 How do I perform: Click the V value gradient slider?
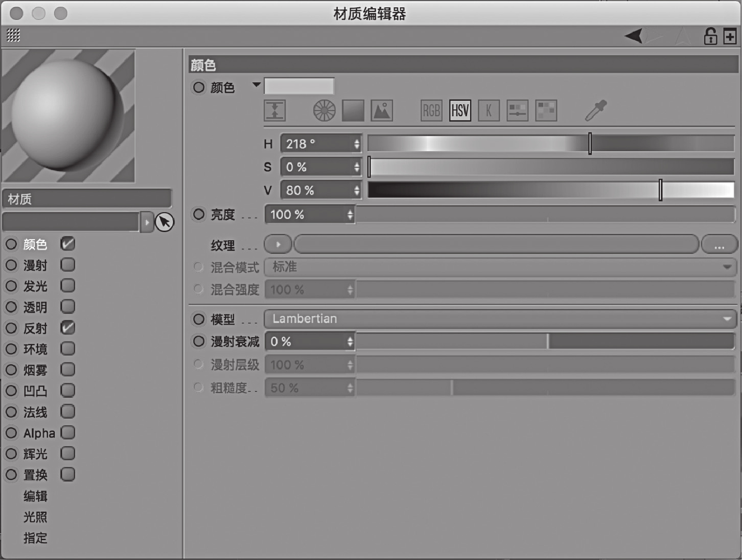[551, 190]
